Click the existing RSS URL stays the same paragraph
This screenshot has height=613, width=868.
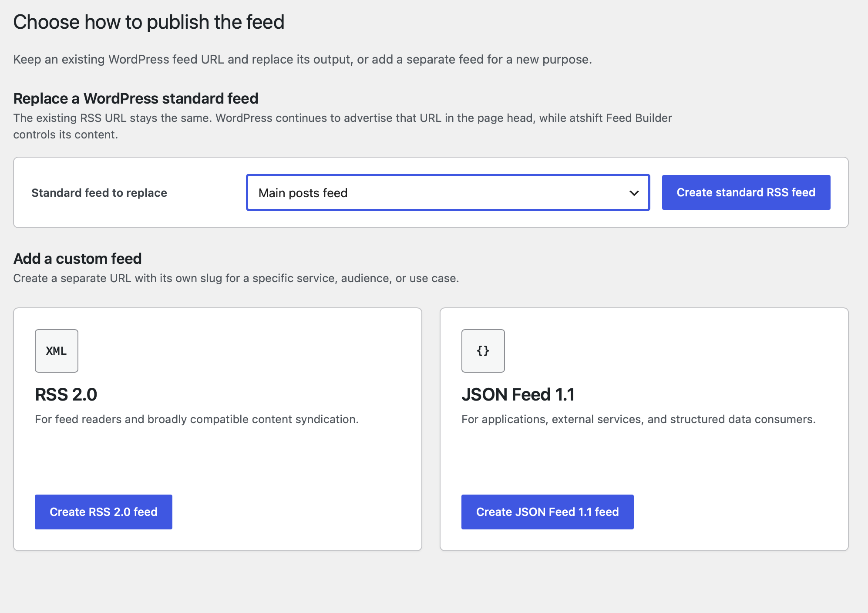[x=343, y=126]
